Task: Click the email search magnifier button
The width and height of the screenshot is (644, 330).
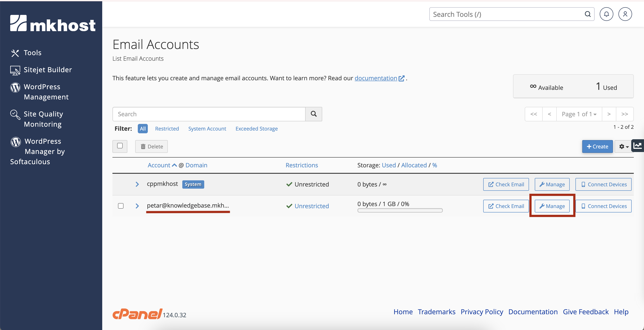Action: coord(313,114)
